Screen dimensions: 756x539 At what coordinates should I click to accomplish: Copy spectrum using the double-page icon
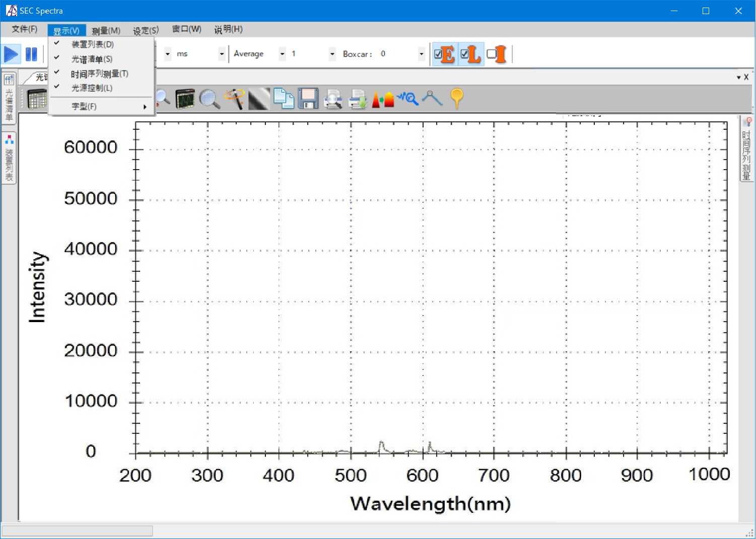pyautogui.click(x=284, y=99)
